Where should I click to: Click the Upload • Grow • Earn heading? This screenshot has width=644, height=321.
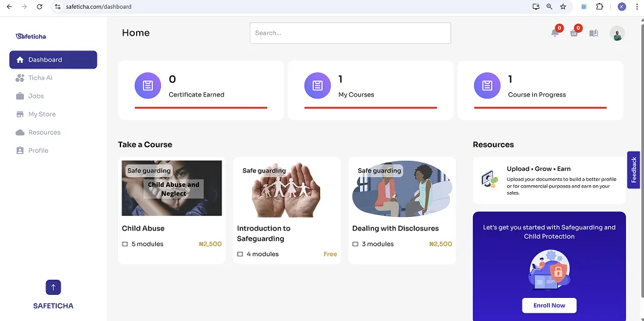pos(539,169)
